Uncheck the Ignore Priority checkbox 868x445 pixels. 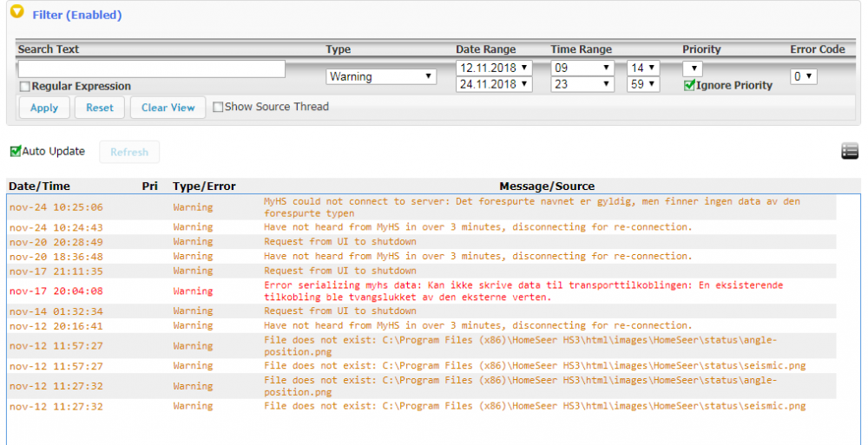point(689,85)
